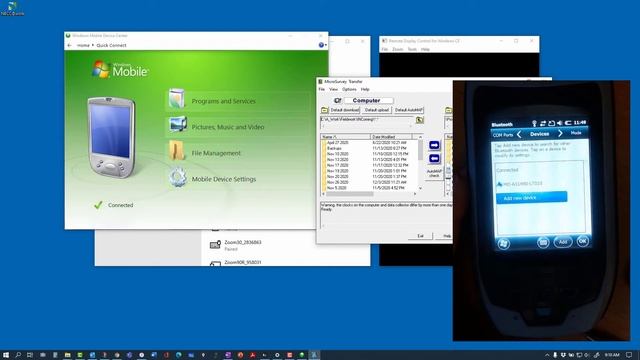Select the Nov 13 2020 folder
640x360 pixels.
pyautogui.click(x=337, y=160)
